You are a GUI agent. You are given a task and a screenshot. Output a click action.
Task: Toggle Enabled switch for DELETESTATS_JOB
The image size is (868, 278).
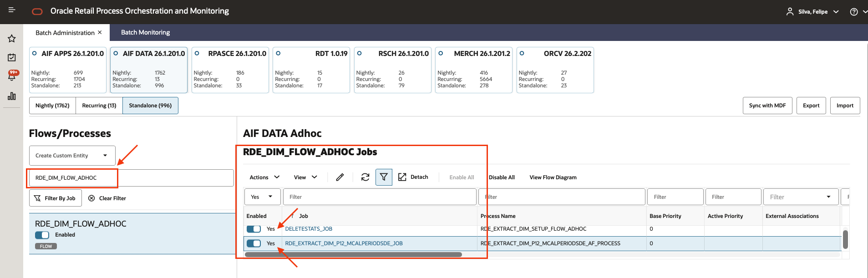click(x=254, y=229)
